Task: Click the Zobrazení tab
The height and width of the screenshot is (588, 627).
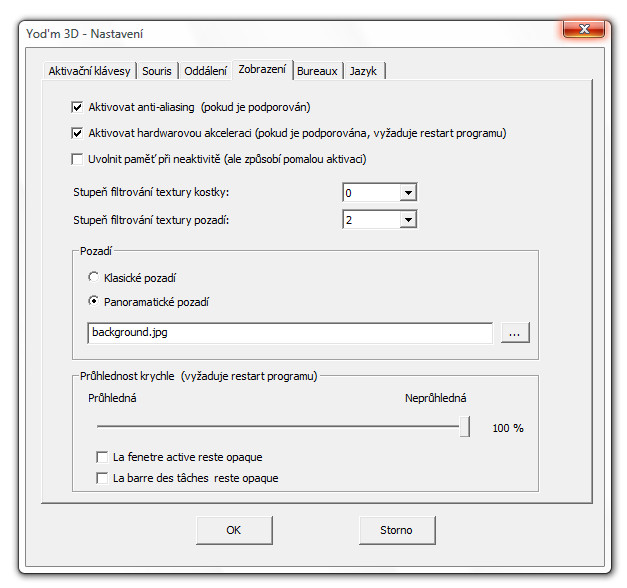Action: 262,70
